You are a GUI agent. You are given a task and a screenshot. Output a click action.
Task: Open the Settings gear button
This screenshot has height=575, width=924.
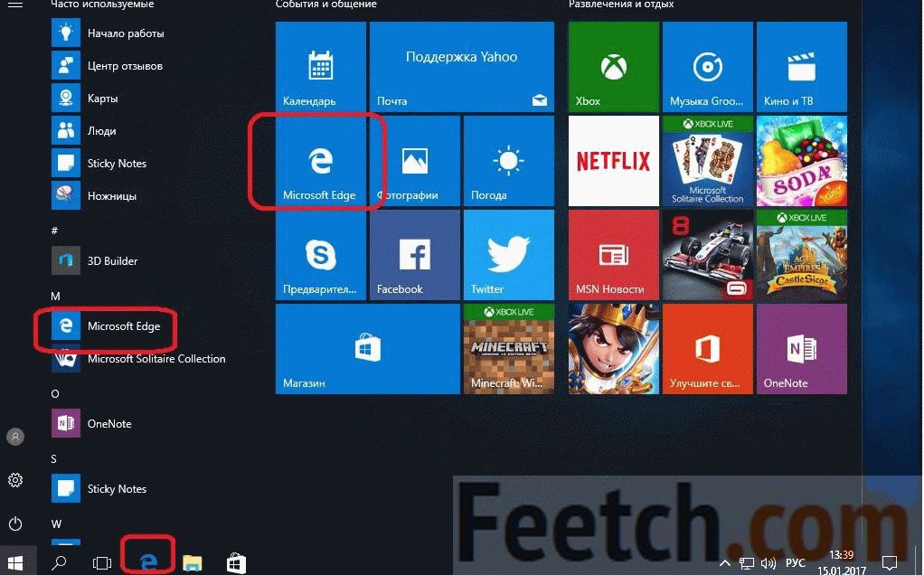tap(15, 480)
